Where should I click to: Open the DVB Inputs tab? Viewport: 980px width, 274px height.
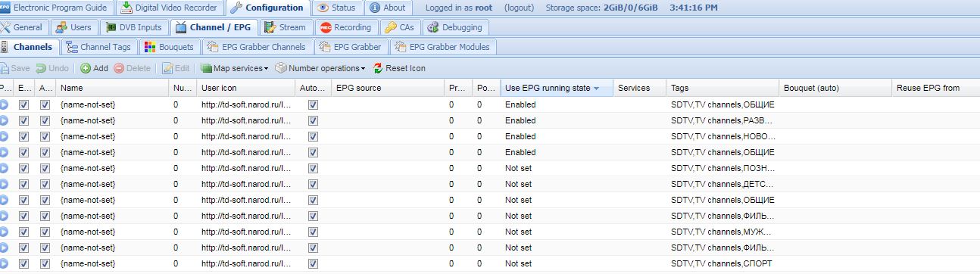[134, 27]
